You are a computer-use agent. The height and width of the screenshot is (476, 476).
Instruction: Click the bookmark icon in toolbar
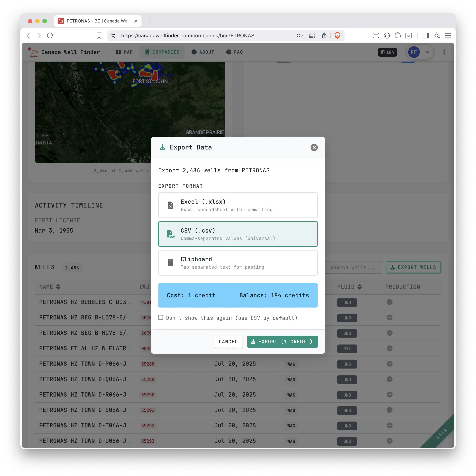pyautogui.click(x=99, y=36)
